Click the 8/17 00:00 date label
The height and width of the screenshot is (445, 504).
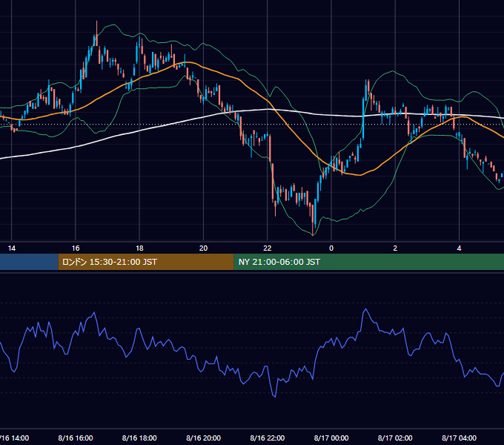point(331,438)
